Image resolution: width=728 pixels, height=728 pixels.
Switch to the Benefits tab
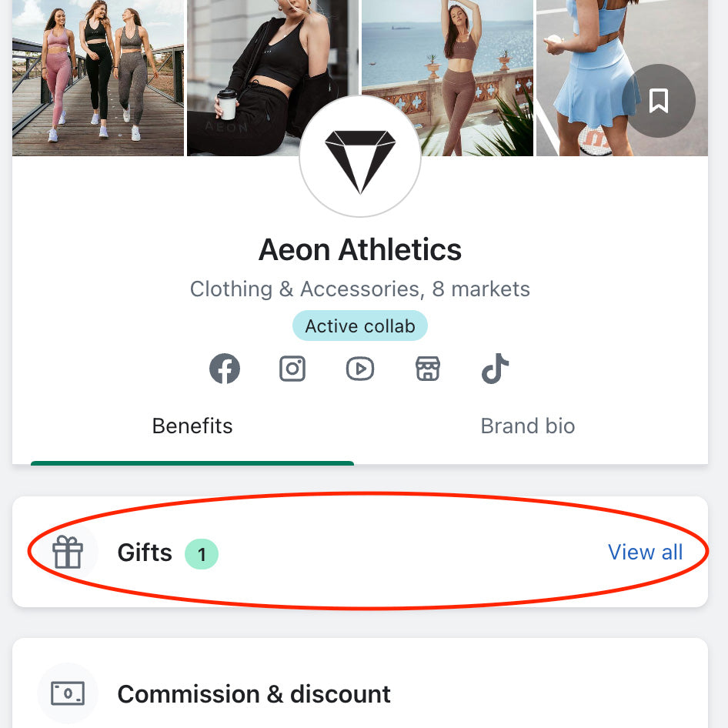coord(192,426)
